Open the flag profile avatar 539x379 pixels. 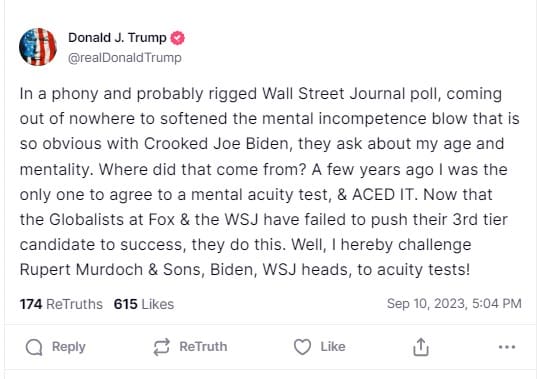(x=38, y=47)
